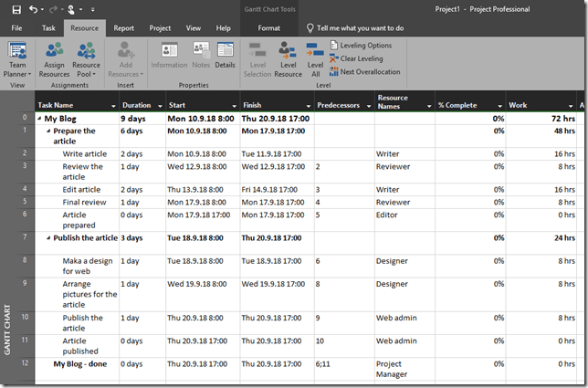The width and height of the screenshot is (588, 388).
Task: Collapse the Publish the article group
Action: click(x=48, y=237)
